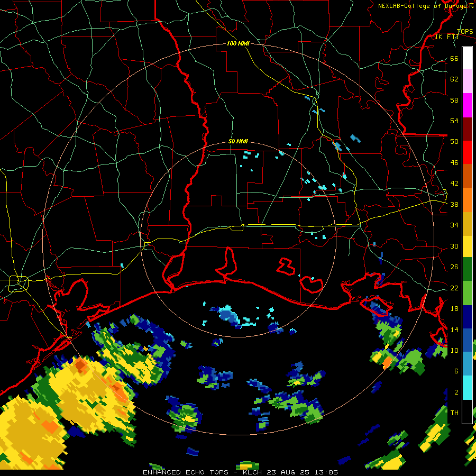476x476 pixels.
Task: Click the yellow segment of the color scale
Action: [x=467, y=246]
